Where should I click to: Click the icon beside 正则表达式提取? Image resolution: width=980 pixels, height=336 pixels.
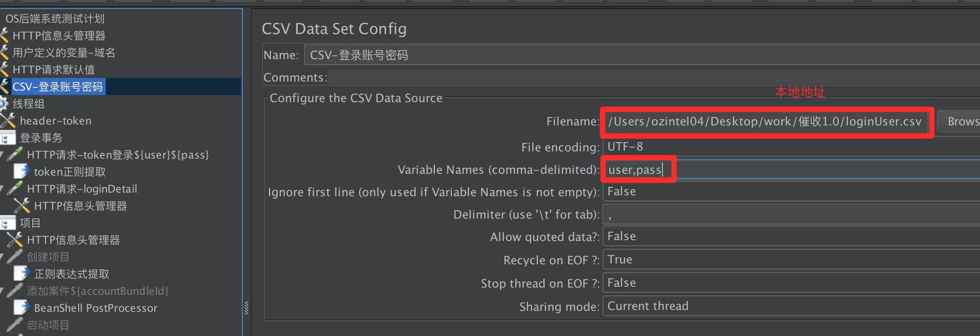[x=21, y=274]
